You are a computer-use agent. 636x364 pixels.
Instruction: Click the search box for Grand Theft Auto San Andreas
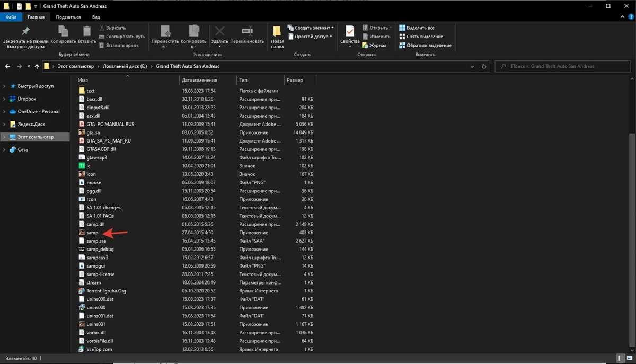[x=563, y=66]
